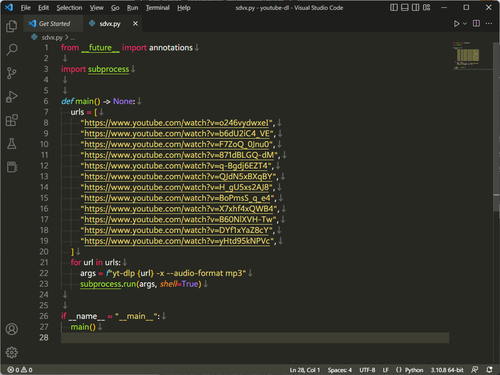Place cursor on empty line 28

point(255,338)
